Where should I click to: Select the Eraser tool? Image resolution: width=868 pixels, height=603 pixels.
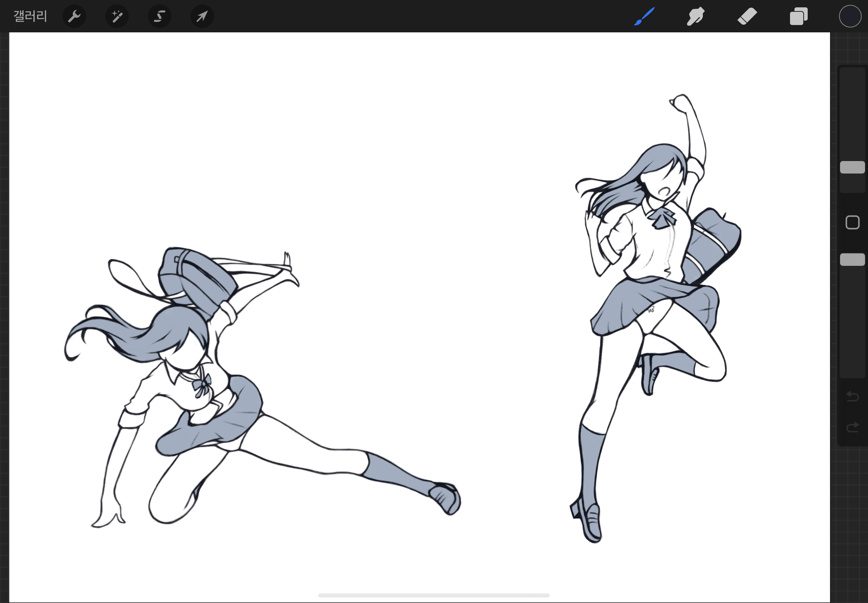click(747, 16)
